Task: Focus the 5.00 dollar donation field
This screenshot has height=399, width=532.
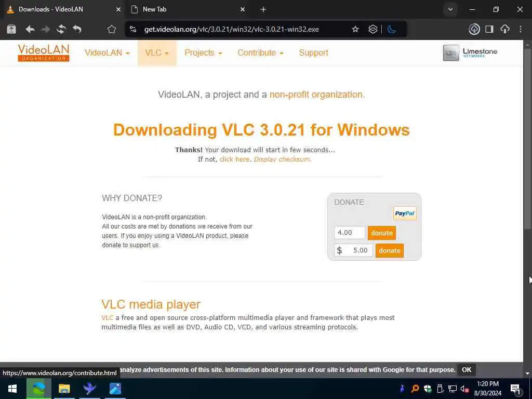Action: pos(353,250)
